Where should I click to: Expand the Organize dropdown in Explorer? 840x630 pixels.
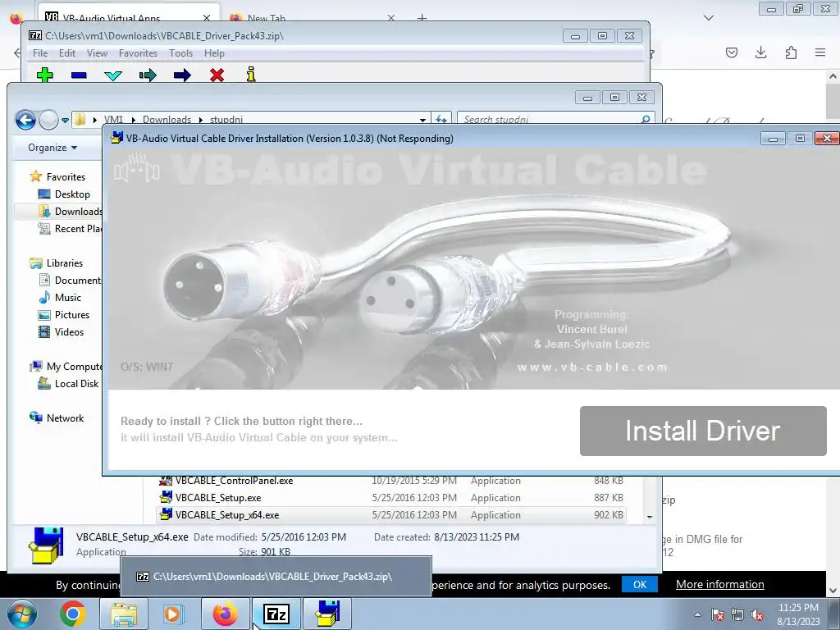(x=52, y=148)
